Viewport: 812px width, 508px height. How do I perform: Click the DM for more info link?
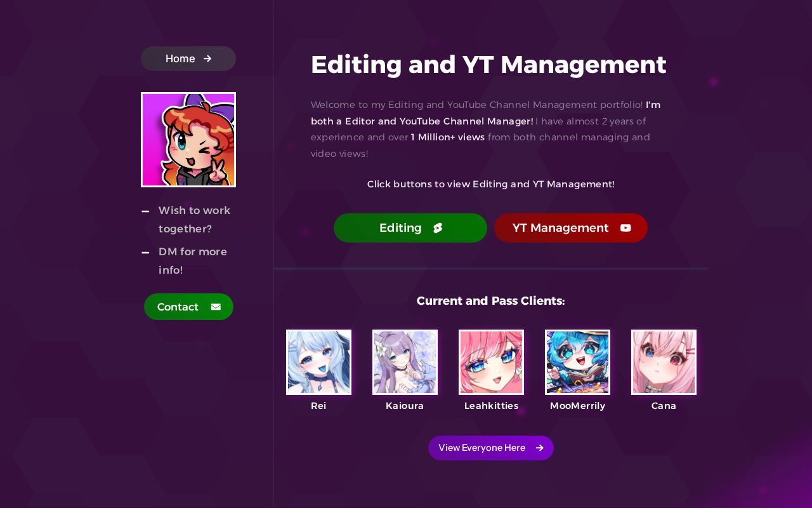pyautogui.click(x=193, y=261)
